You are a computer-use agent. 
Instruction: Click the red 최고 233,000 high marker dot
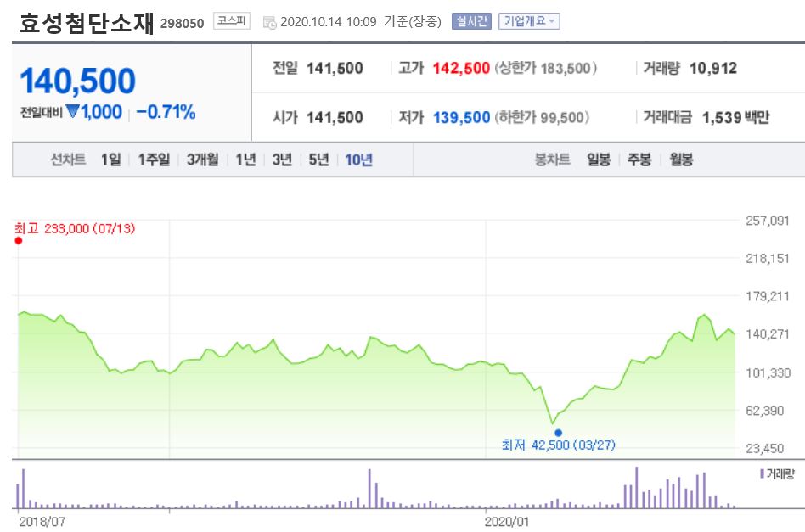[x=19, y=241]
